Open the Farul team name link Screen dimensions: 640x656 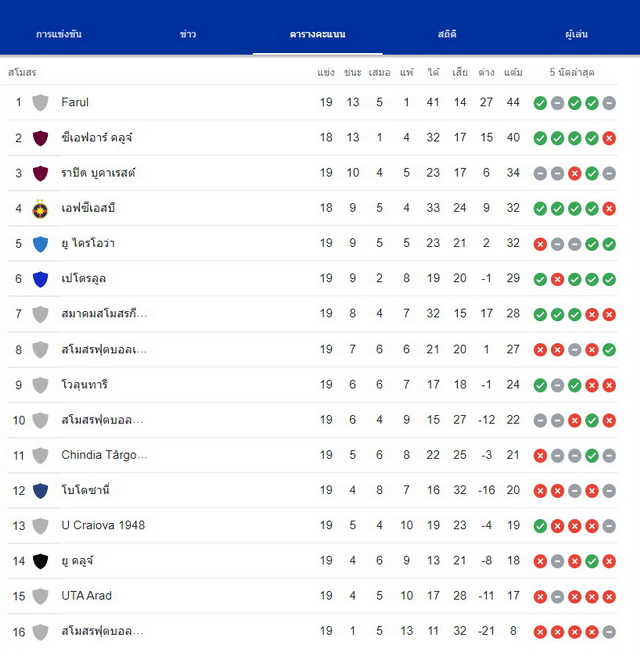click(75, 102)
